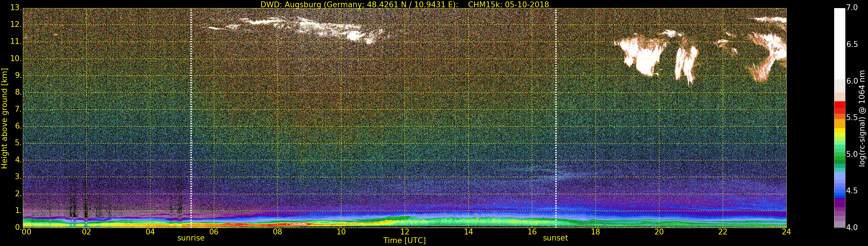Click colorbar tick value "7.0"
Screen dimensions: 868x246
point(852,8)
